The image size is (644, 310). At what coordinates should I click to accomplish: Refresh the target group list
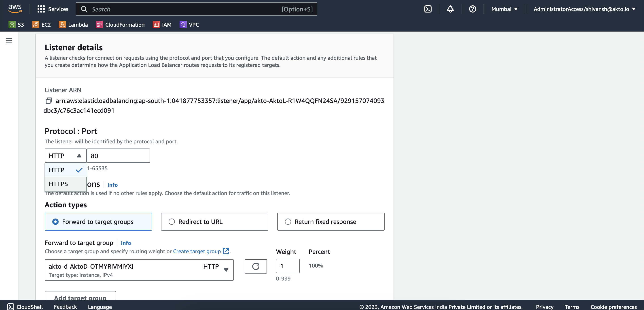[256, 266]
